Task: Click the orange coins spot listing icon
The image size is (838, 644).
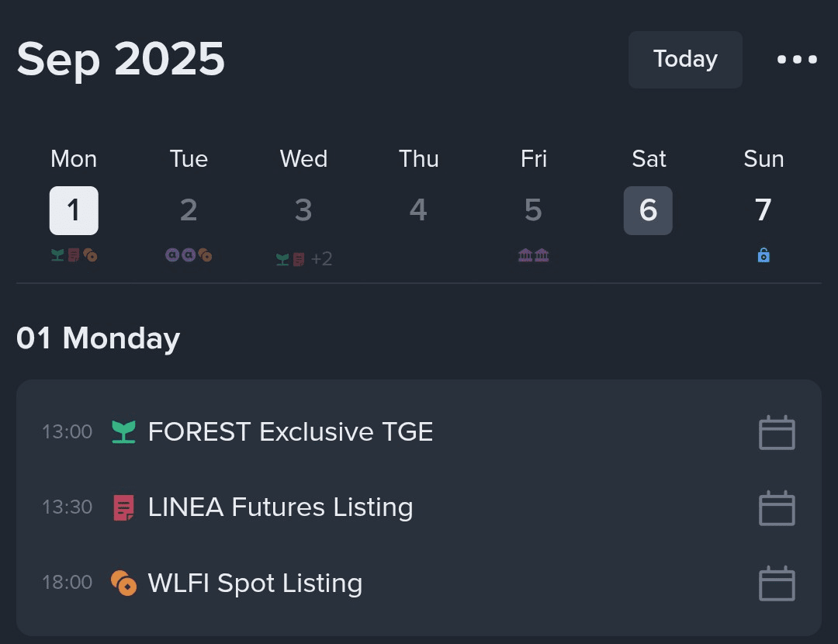Action: click(x=123, y=583)
